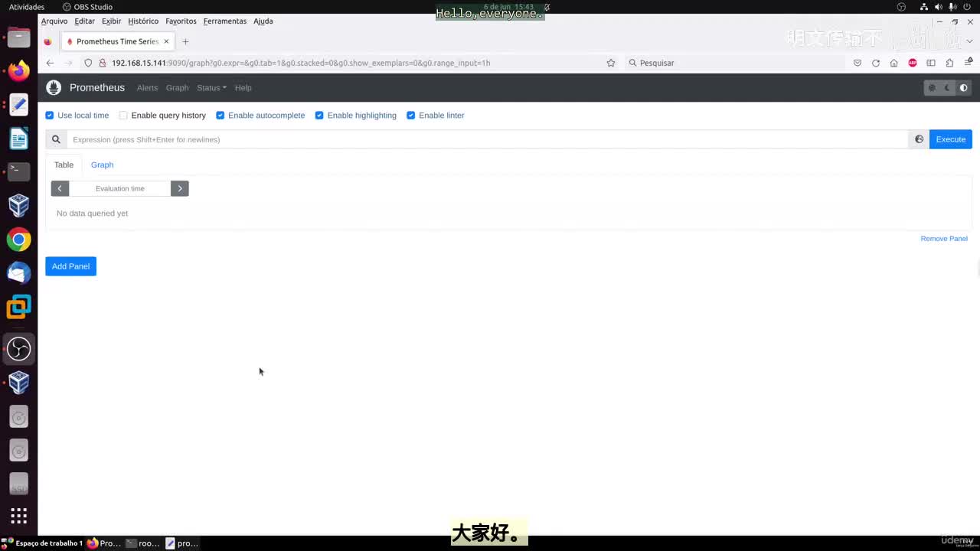Image resolution: width=980 pixels, height=551 pixels.
Task: Go to next evaluation time
Action: pyautogui.click(x=180, y=188)
